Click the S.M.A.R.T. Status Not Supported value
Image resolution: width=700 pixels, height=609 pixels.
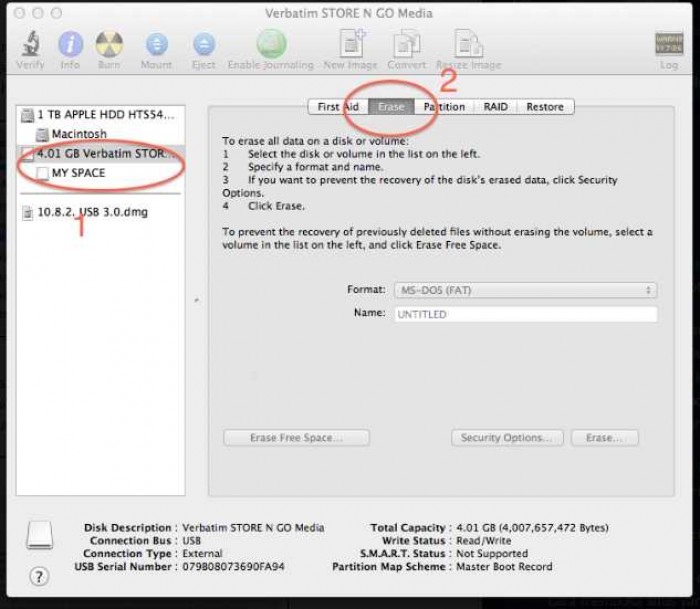click(492, 554)
